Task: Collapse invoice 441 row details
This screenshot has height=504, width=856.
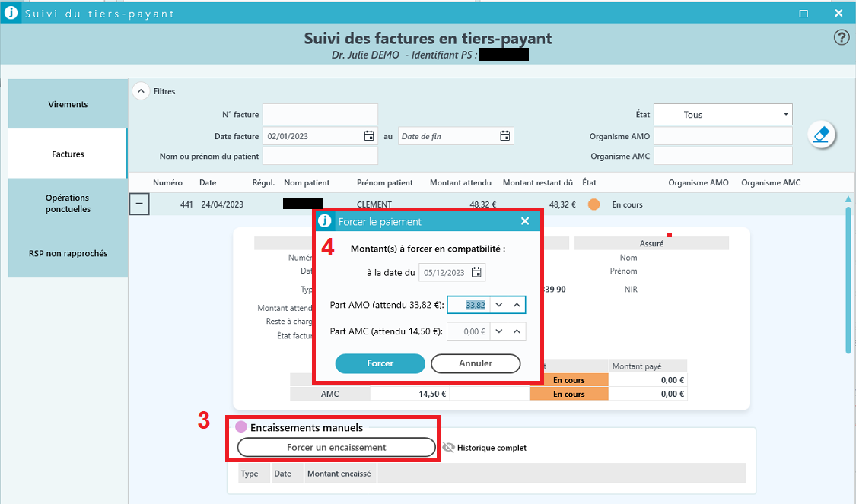Action: click(139, 204)
